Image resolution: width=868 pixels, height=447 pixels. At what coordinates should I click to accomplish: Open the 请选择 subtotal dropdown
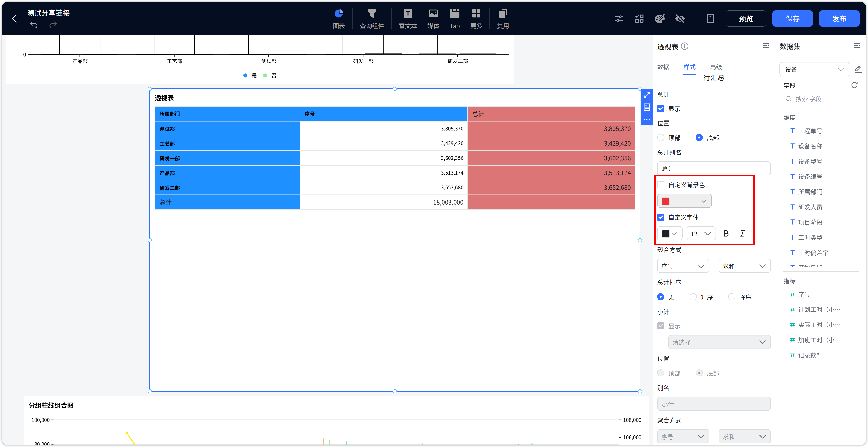pos(719,342)
